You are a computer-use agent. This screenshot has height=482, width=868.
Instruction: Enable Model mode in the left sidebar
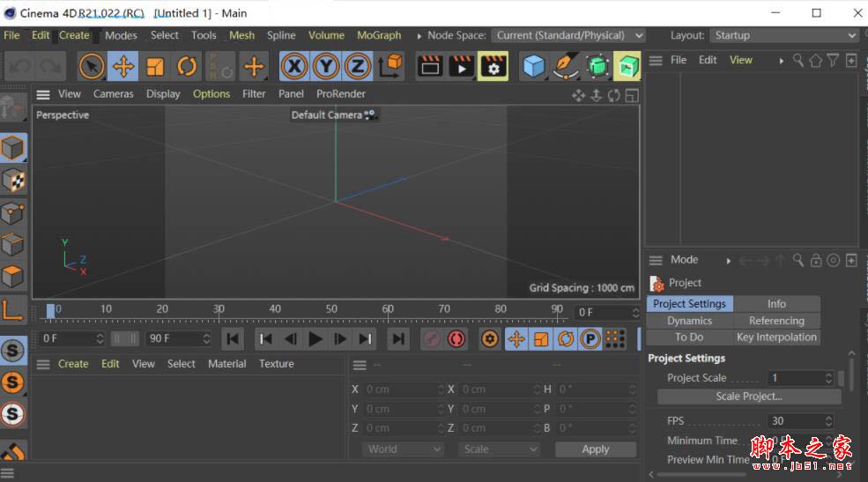click(x=13, y=148)
